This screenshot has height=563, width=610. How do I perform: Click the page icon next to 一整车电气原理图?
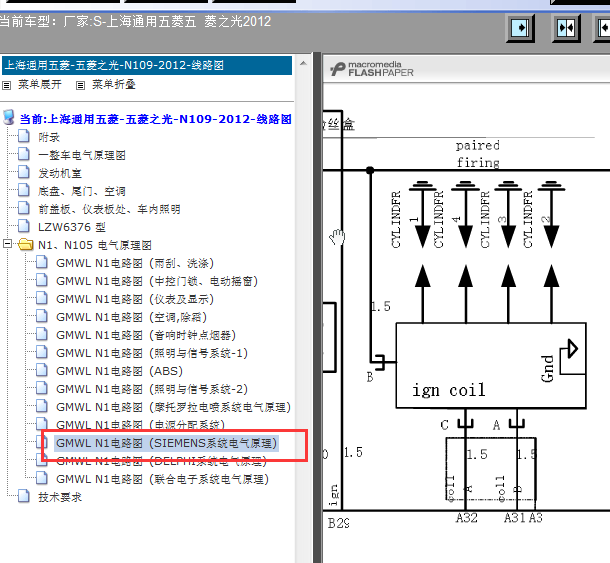pos(24,154)
